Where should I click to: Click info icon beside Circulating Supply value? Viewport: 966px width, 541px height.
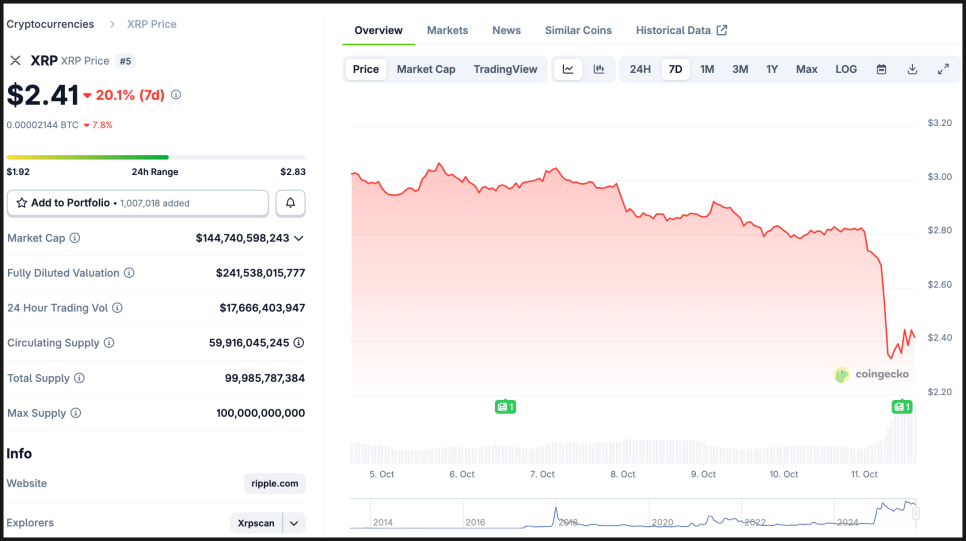point(299,343)
